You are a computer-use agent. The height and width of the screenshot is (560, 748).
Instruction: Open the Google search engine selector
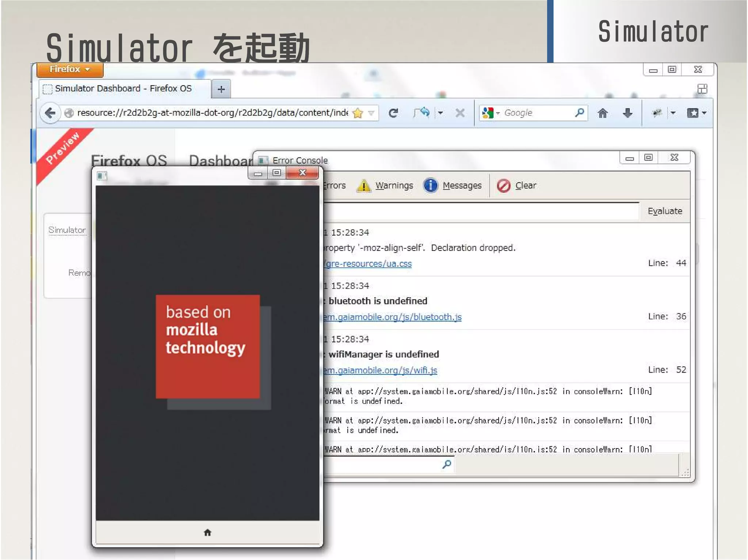tap(490, 113)
